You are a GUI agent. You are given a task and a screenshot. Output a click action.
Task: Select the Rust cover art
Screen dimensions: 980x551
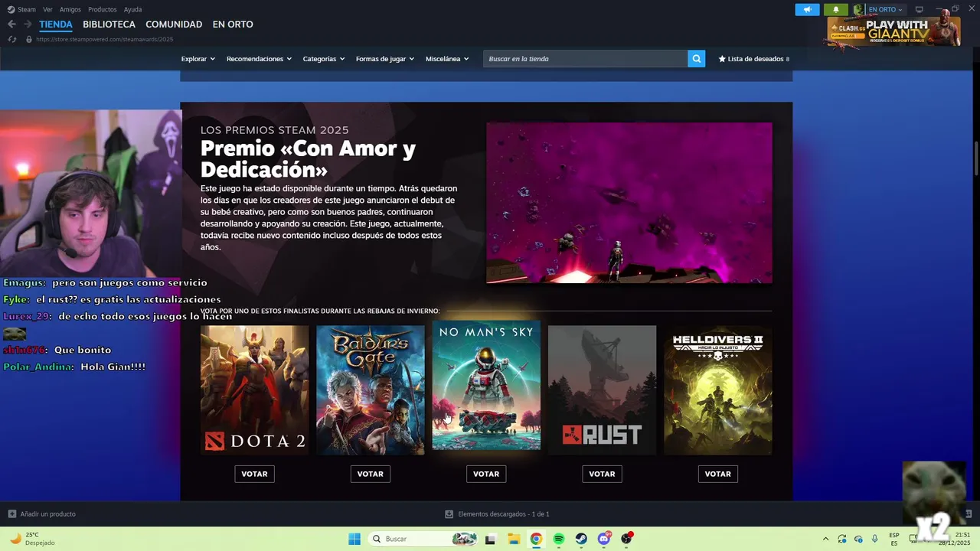[x=602, y=390]
